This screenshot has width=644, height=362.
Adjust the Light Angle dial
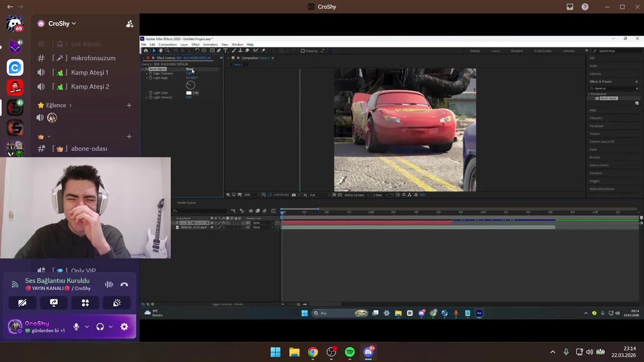tap(190, 85)
